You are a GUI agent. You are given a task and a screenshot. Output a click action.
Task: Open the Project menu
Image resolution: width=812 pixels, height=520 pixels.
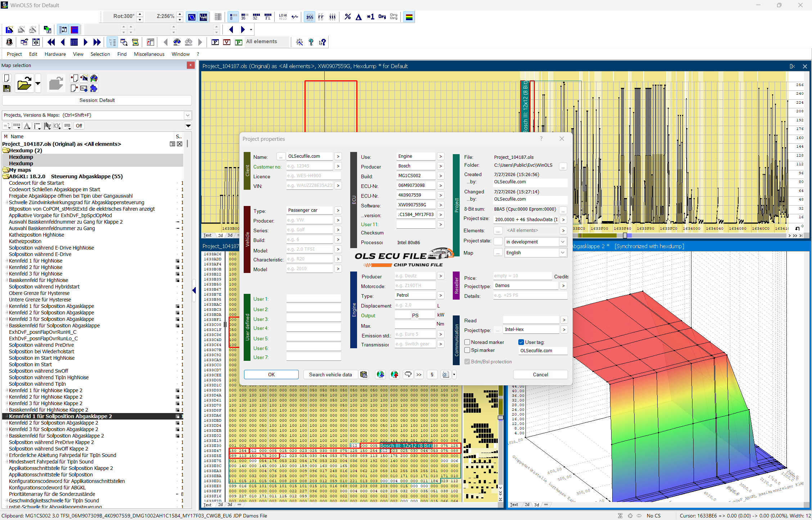pyautogui.click(x=14, y=54)
